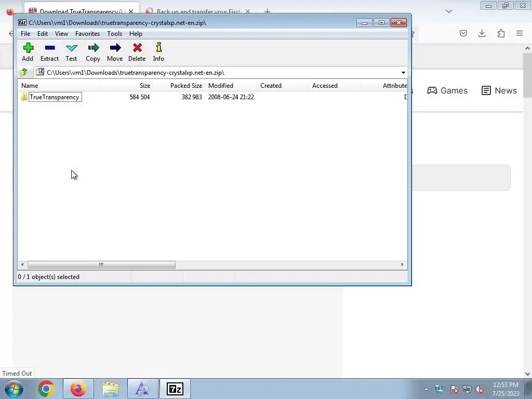Open the Tools menu
This screenshot has width=532, height=399.
114,34
